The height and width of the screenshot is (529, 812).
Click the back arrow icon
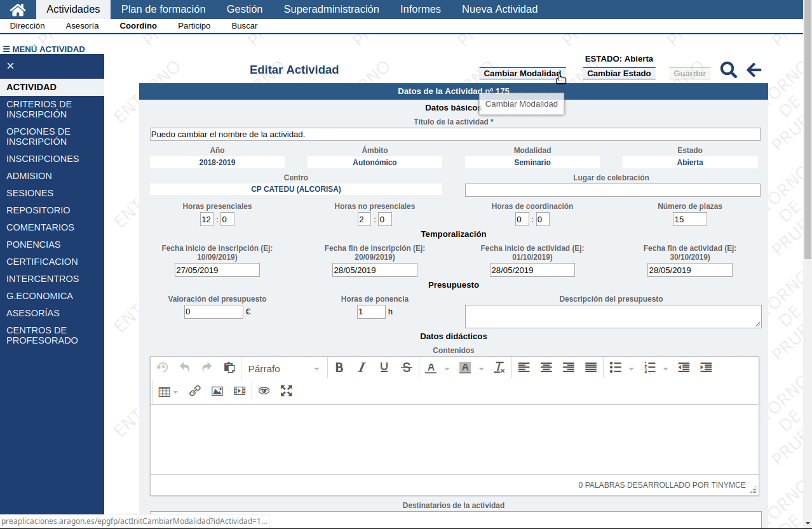point(754,70)
